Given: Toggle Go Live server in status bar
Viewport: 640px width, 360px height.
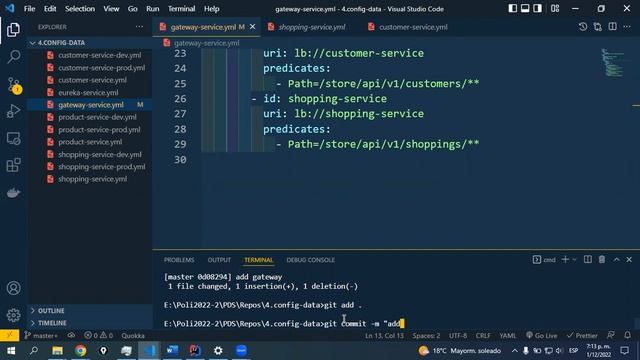Looking at the screenshot, I should click(x=542, y=336).
